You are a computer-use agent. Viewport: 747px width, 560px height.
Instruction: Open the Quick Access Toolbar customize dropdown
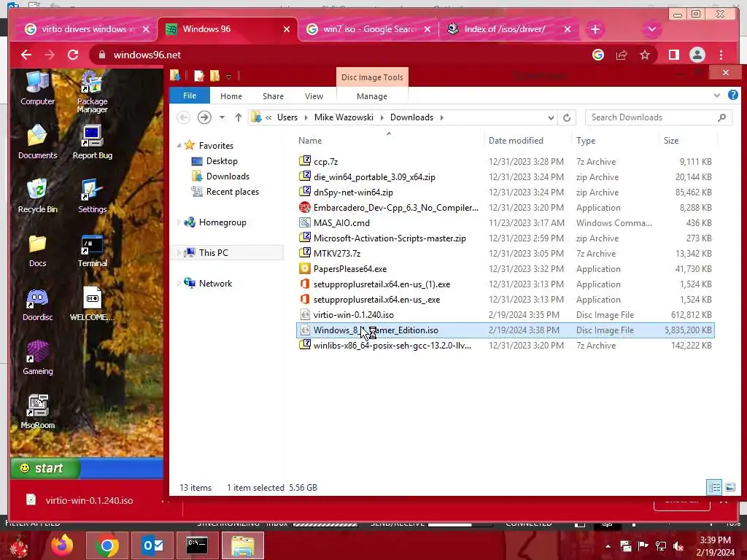(228, 76)
